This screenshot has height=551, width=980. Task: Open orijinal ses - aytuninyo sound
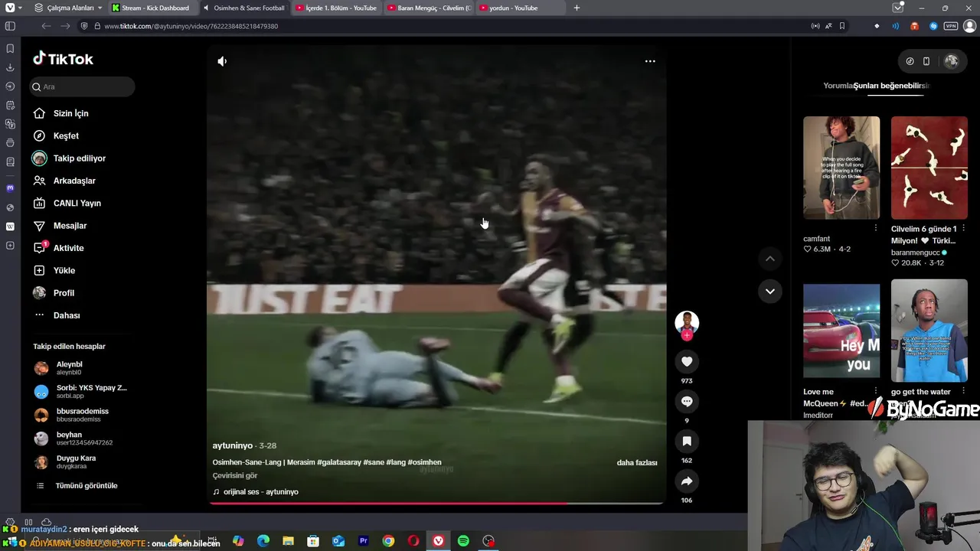pyautogui.click(x=256, y=492)
